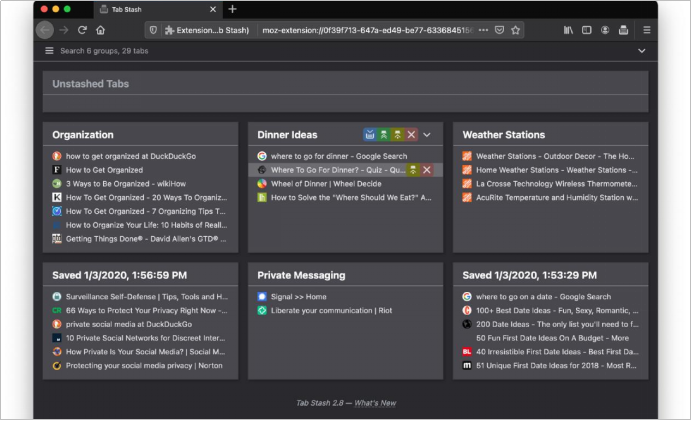This screenshot has width=692, height=421.
Task: Restore the Where To Go For Dinner quiz tab
Action: coord(412,170)
